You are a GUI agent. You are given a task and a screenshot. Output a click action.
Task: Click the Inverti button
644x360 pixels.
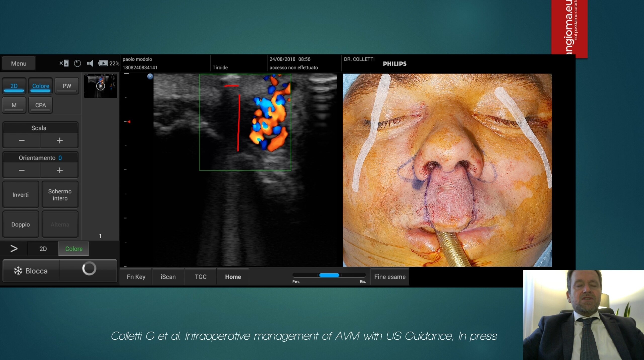(21, 195)
